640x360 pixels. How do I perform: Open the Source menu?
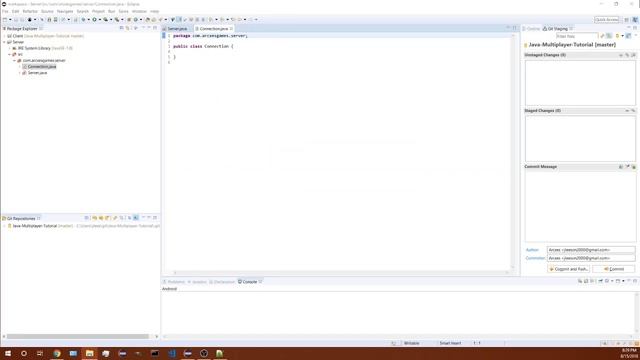47,11
